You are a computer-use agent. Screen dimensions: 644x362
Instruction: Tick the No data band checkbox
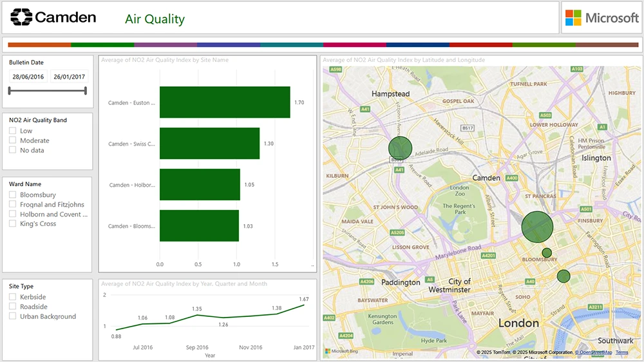tap(13, 150)
